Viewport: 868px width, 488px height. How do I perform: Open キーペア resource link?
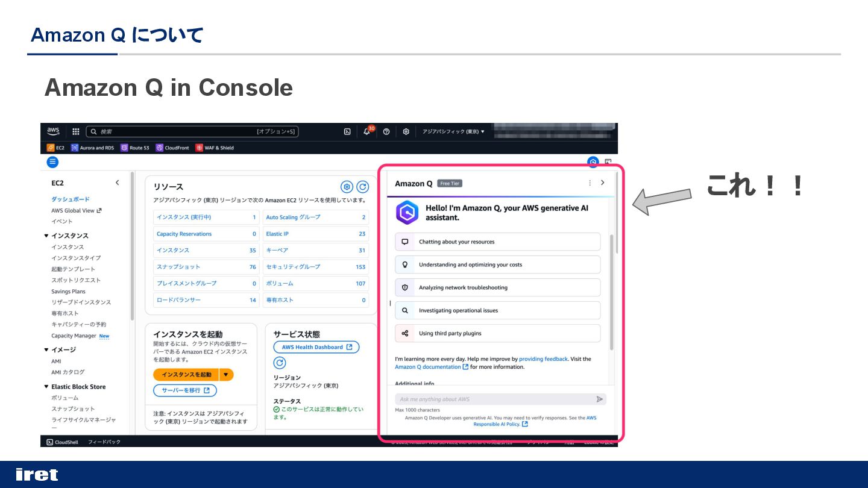coord(277,250)
